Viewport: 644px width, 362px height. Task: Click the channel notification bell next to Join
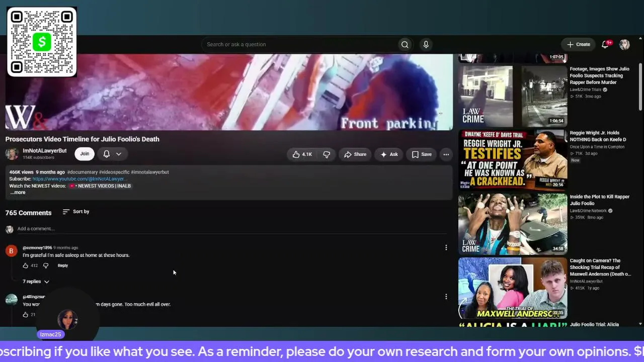tap(106, 154)
